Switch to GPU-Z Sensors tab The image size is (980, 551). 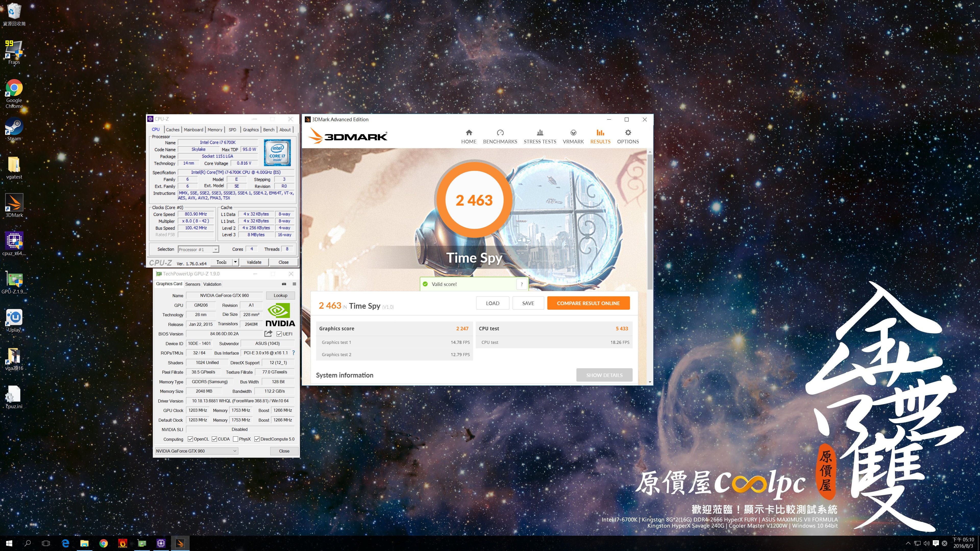192,284
